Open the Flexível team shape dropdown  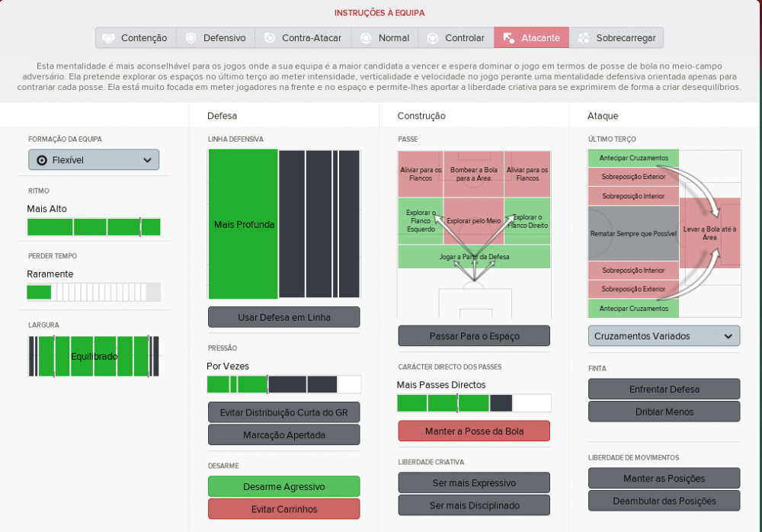point(94,160)
